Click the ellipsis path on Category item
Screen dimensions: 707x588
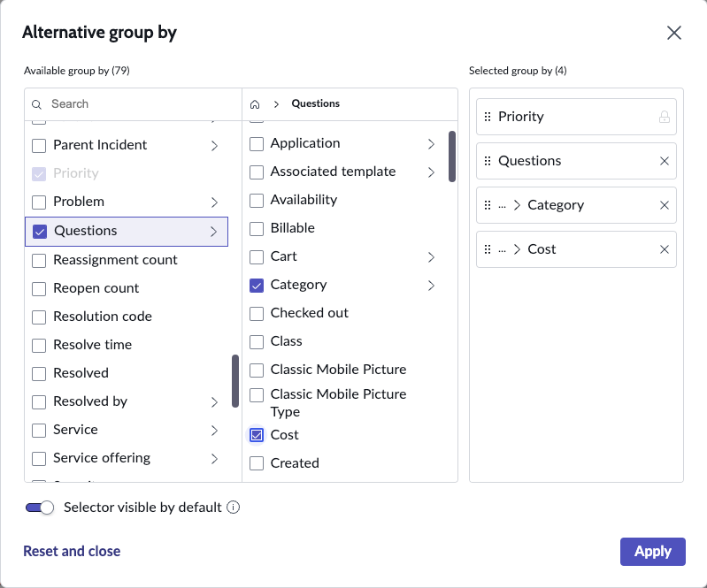pyautogui.click(x=502, y=206)
